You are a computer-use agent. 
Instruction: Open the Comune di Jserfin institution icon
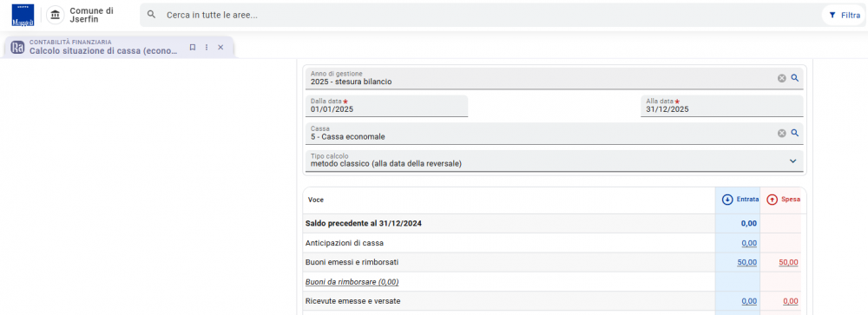point(55,15)
